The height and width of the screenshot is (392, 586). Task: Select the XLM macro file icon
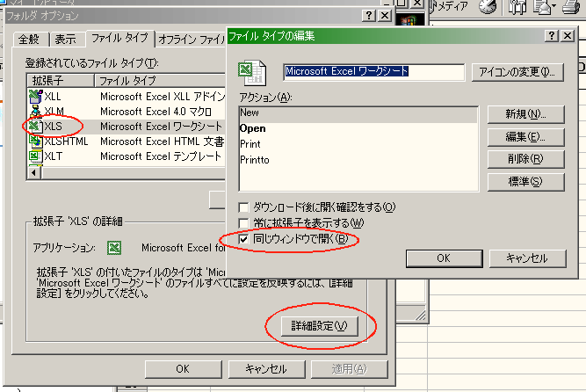(35, 112)
